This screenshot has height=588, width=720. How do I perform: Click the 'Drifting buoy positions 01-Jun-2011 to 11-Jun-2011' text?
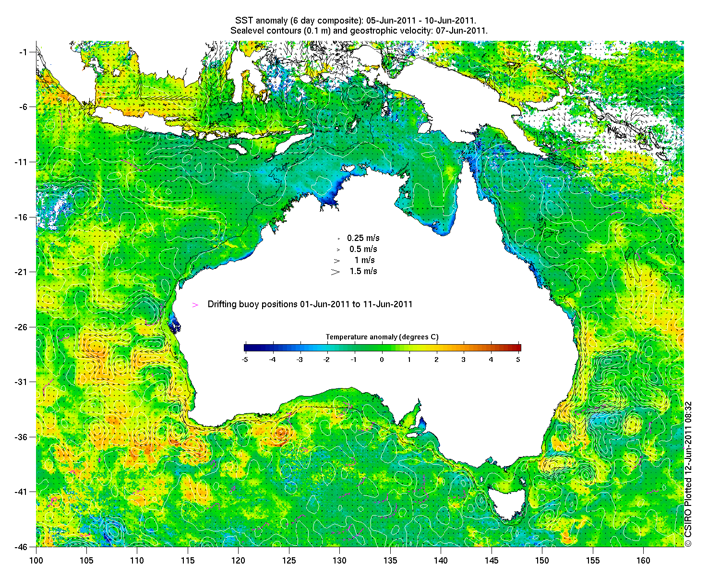pyautogui.click(x=310, y=304)
